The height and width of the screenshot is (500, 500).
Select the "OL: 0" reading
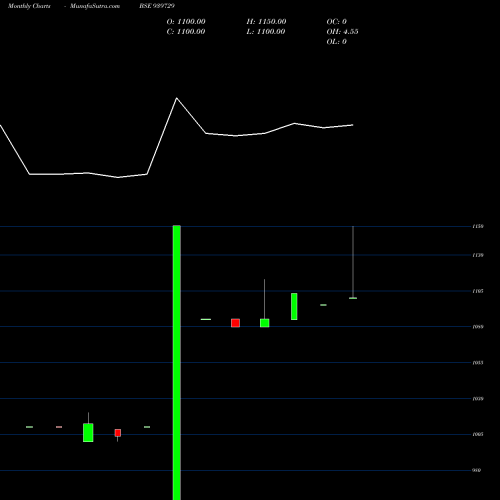point(337,42)
